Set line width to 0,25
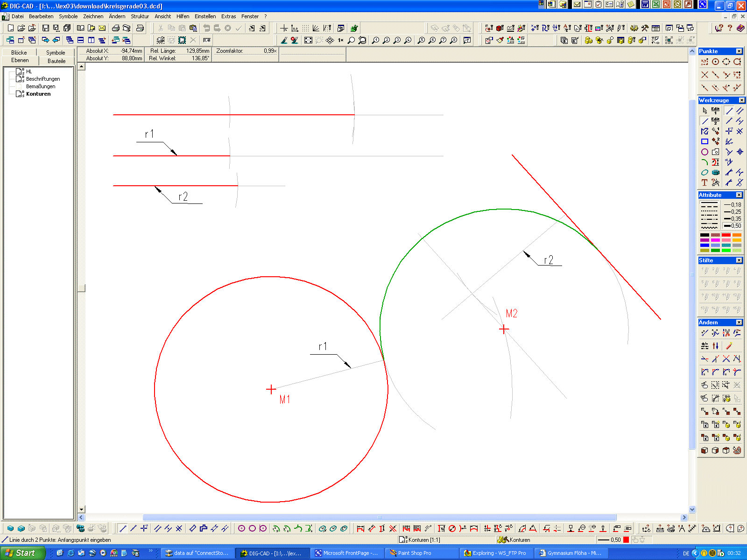 (732, 212)
